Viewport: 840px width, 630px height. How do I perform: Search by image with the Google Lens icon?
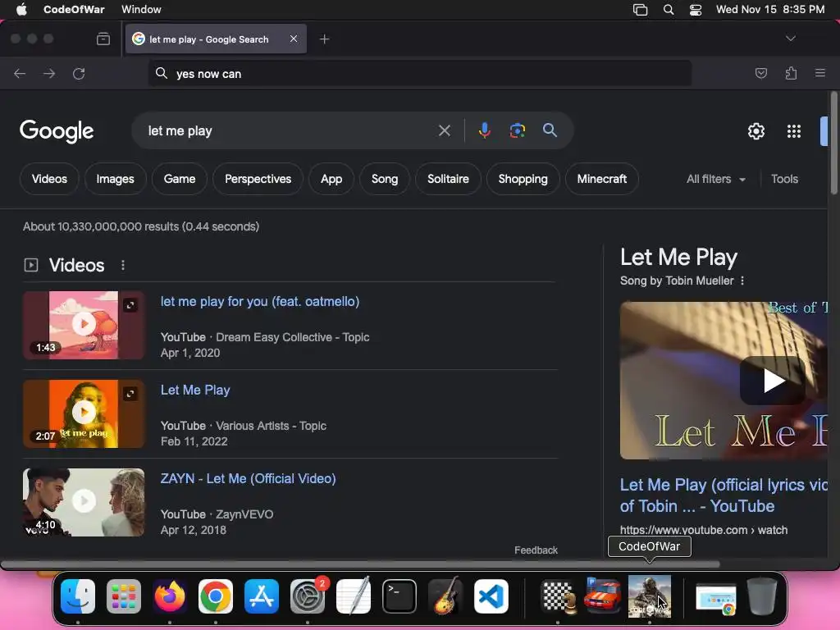pyautogui.click(x=517, y=130)
